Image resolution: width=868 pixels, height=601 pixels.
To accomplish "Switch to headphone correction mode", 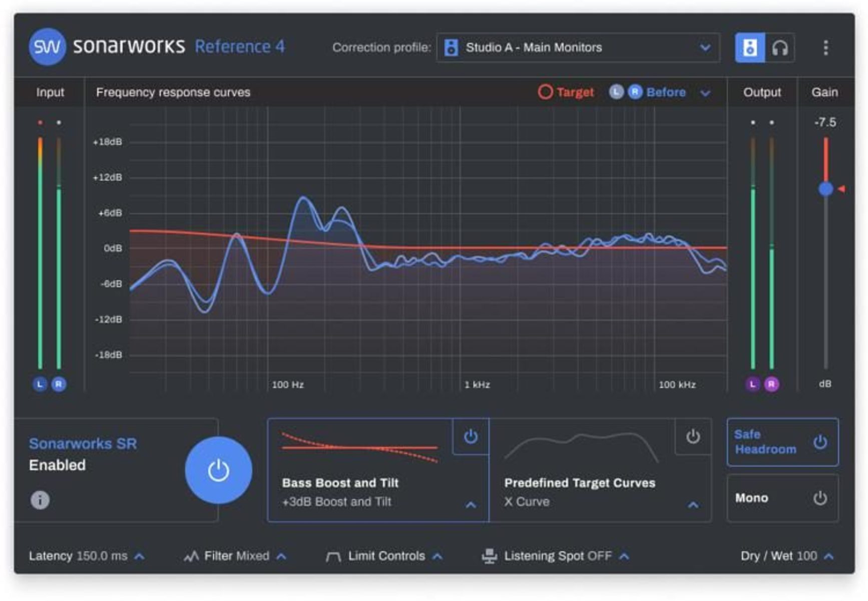I will coord(780,48).
